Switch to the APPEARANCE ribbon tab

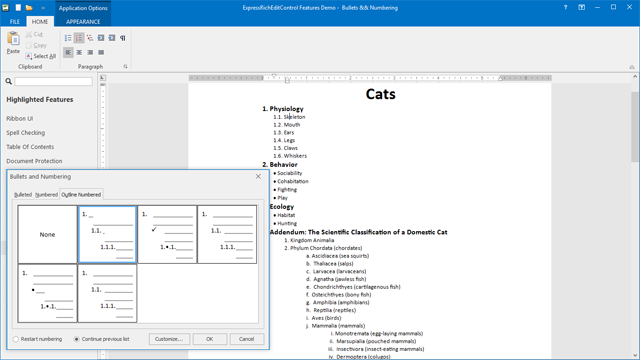click(83, 21)
